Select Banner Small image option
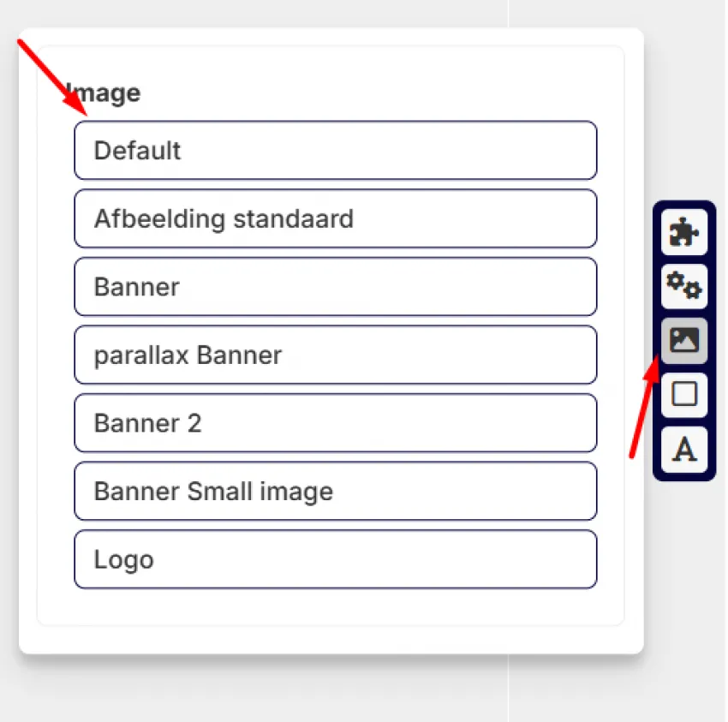Screen dimensions: 728x722 tap(335, 491)
